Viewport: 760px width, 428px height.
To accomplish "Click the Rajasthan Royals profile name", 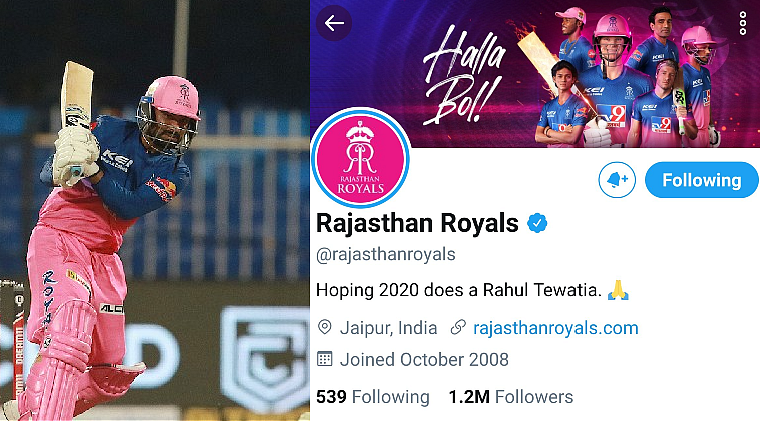I will (417, 223).
